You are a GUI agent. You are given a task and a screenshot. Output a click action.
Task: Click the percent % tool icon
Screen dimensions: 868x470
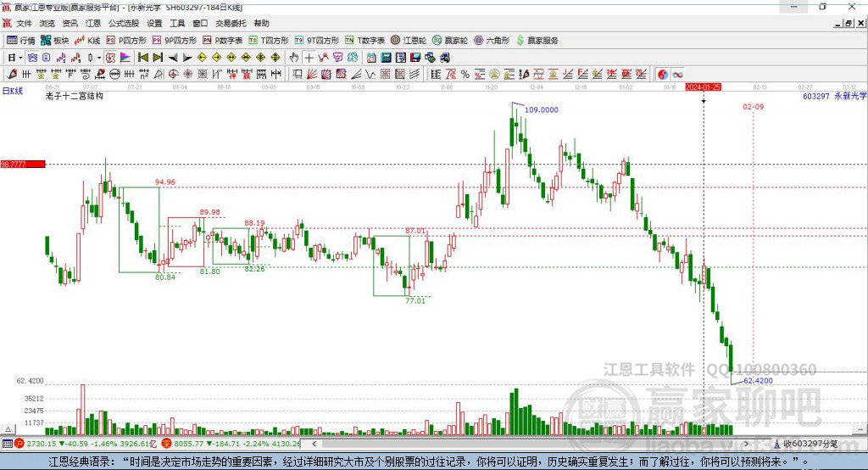pos(465,75)
